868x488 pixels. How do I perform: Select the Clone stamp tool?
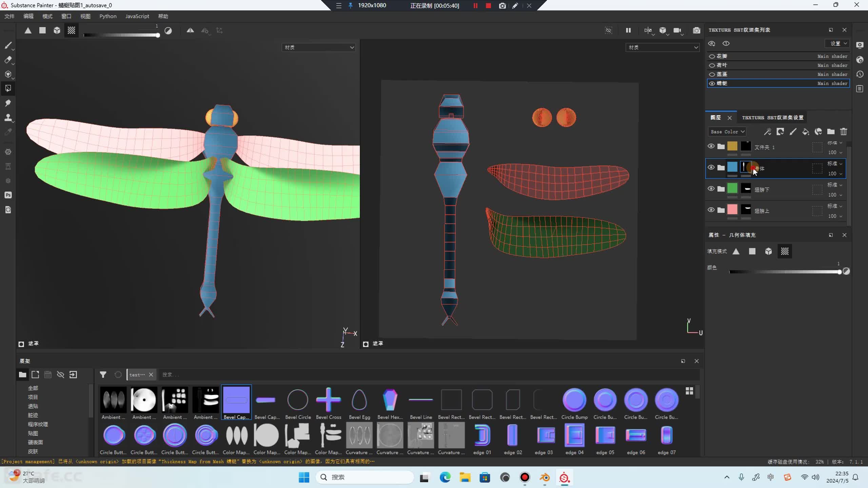pos(8,118)
